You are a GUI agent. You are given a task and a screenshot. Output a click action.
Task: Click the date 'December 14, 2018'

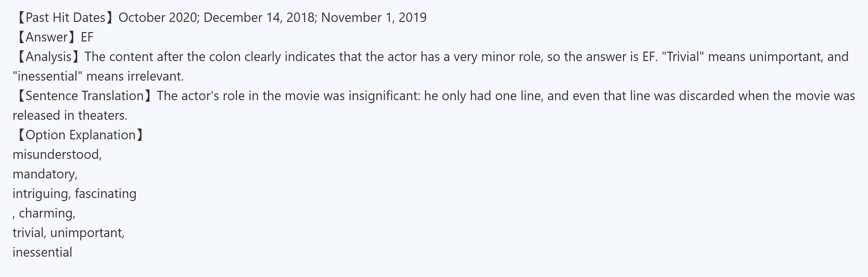[x=259, y=17]
